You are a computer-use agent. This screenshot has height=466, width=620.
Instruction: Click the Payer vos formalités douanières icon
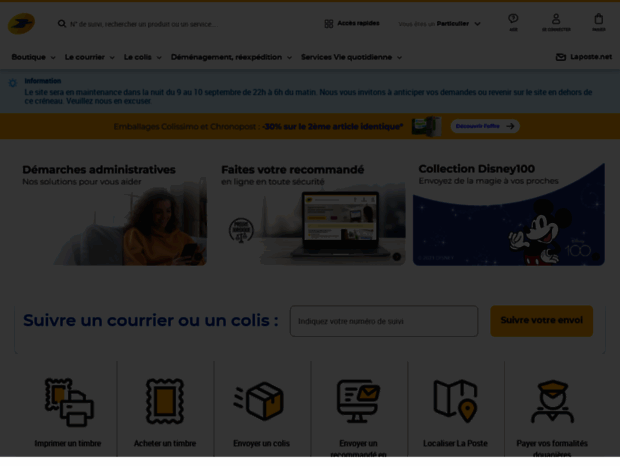(x=552, y=401)
